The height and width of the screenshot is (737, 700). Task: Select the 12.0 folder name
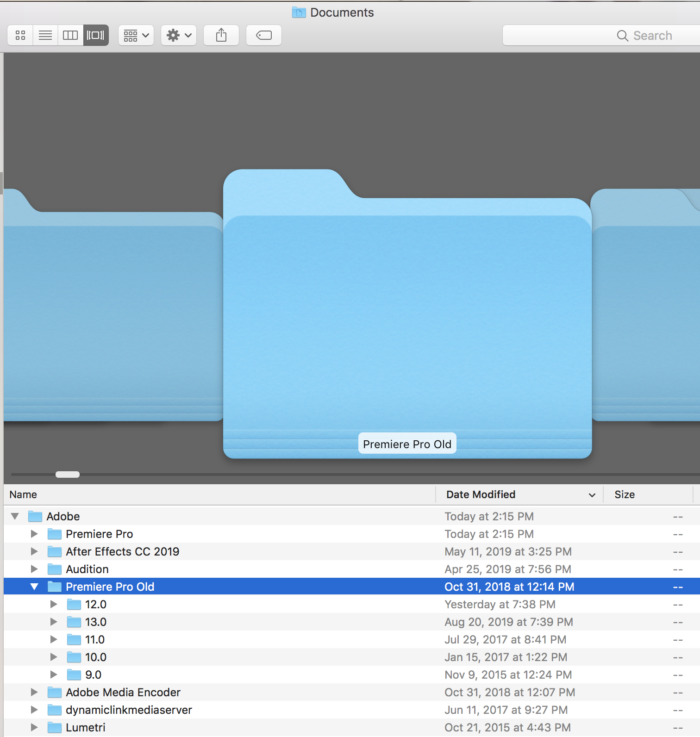tap(96, 604)
